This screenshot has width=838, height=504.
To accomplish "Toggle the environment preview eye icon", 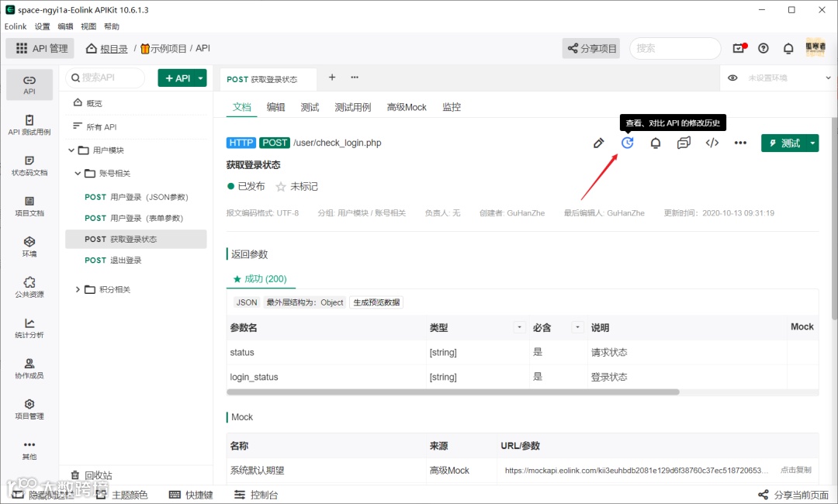I will pyautogui.click(x=732, y=78).
